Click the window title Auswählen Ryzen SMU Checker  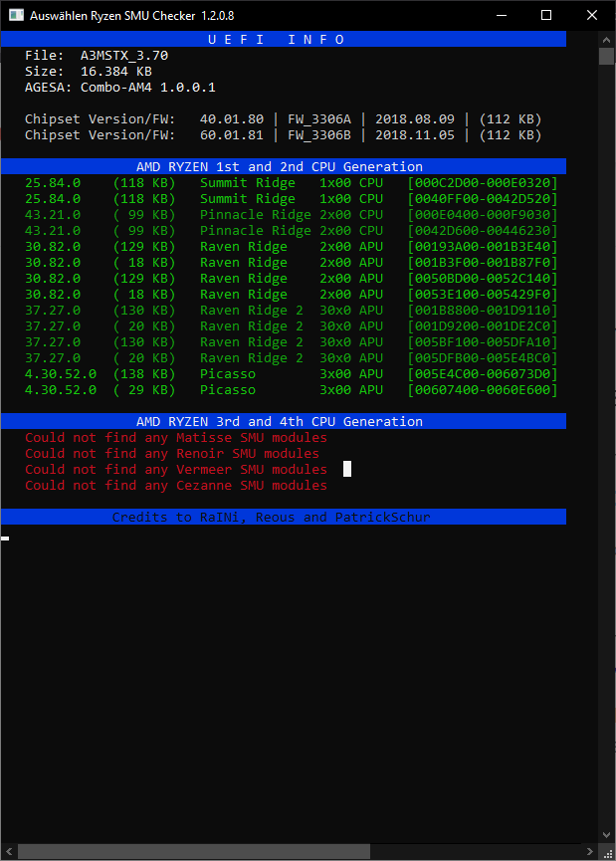[x=131, y=15]
